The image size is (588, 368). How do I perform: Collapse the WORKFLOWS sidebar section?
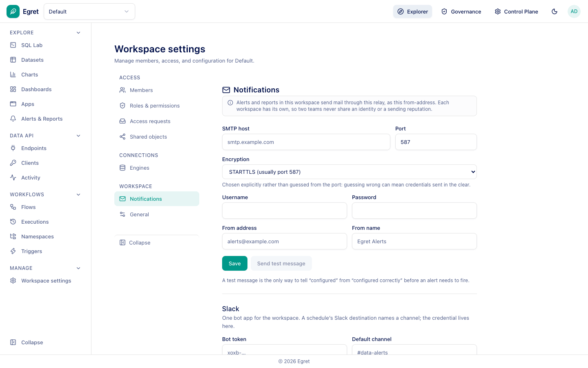click(x=78, y=195)
